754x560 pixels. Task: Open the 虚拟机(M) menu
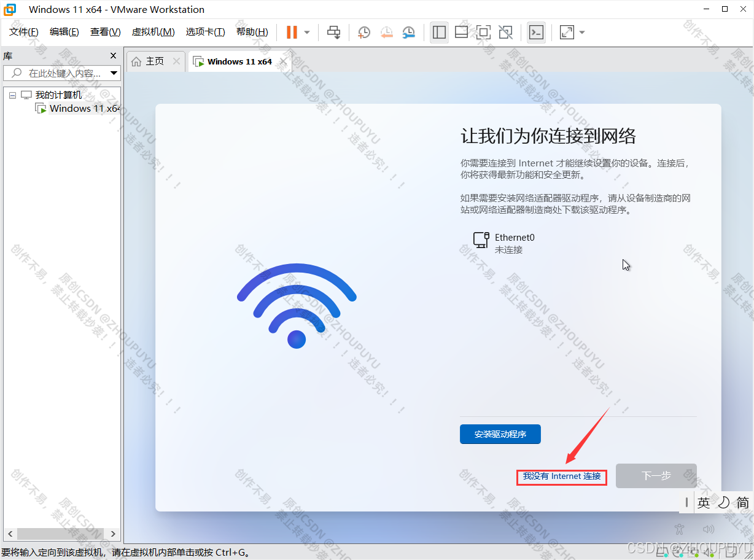click(x=154, y=32)
